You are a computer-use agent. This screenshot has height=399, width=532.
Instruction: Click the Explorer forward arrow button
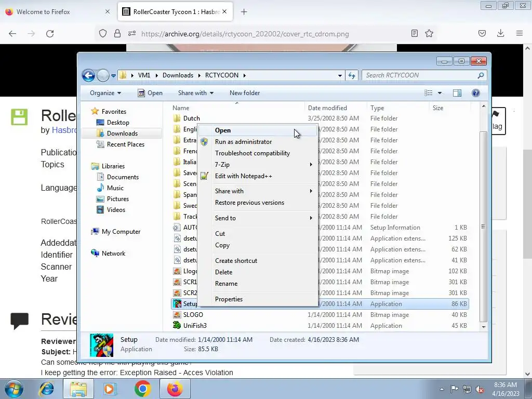coord(103,75)
